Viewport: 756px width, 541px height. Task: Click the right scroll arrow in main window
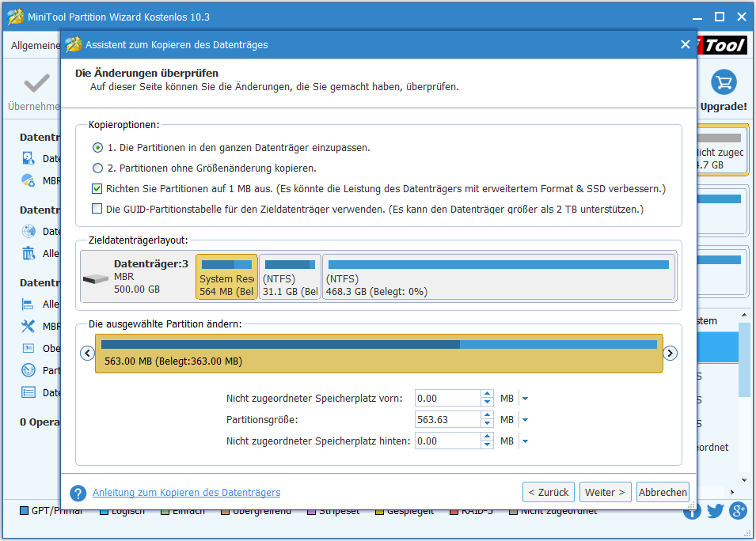[732, 492]
